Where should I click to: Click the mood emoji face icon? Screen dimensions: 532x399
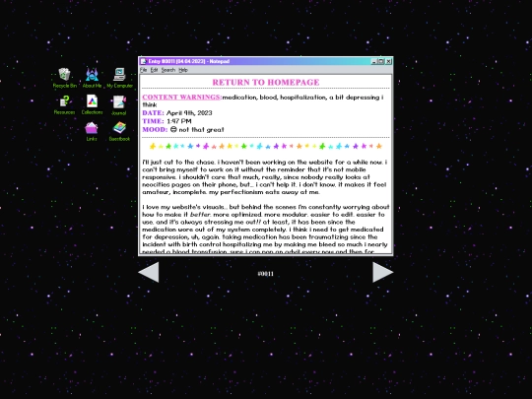pyautogui.click(x=173, y=129)
